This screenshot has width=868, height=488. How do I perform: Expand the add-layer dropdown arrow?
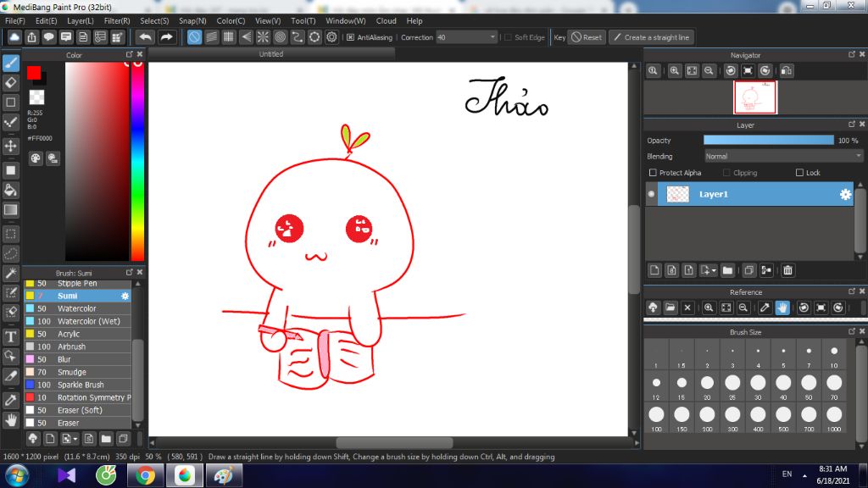pyautogui.click(x=714, y=270)
